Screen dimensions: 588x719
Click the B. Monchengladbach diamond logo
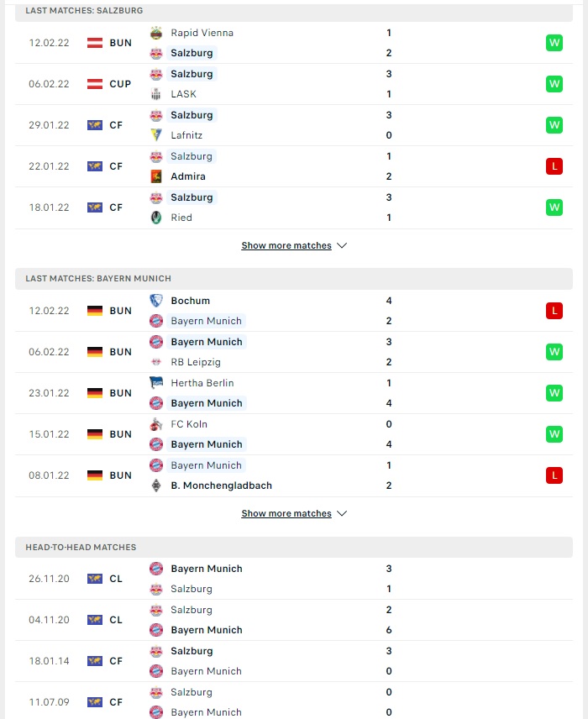coord(156,485)
